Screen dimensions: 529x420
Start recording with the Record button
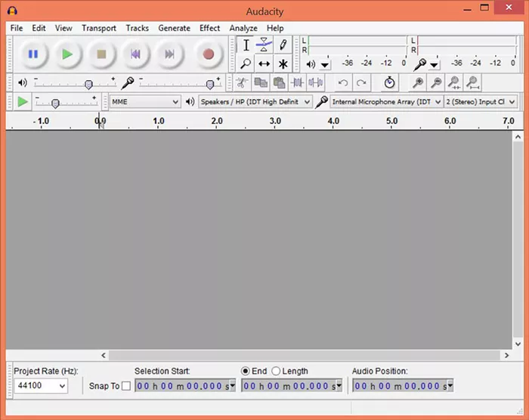pyautogui.click(x=208, y=54)
